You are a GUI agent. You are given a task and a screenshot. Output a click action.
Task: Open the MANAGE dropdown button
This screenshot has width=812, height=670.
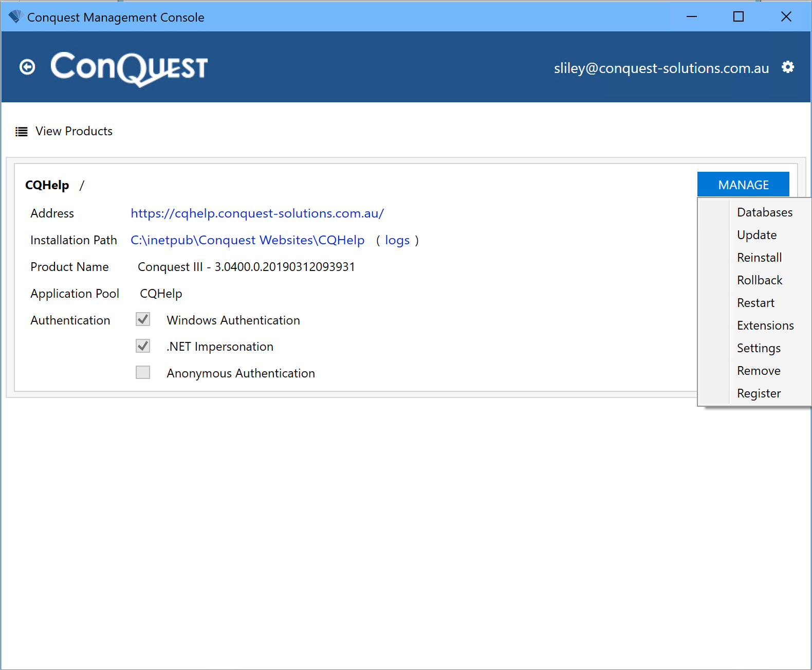743,185
